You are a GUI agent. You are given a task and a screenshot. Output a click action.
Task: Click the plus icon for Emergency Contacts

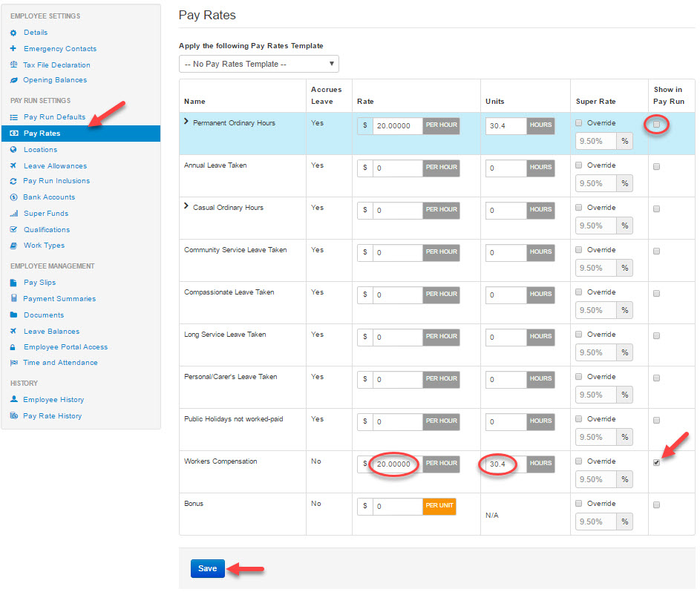[13, 49]
